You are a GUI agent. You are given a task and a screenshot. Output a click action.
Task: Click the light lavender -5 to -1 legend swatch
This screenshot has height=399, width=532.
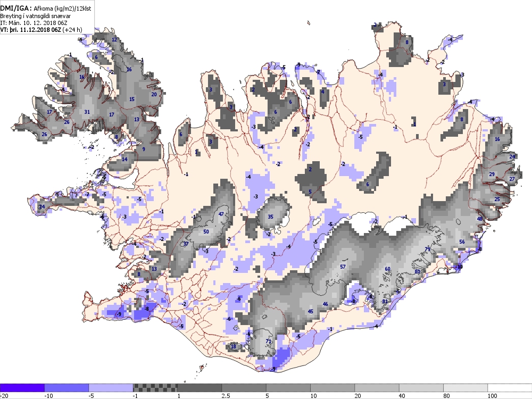111,387
